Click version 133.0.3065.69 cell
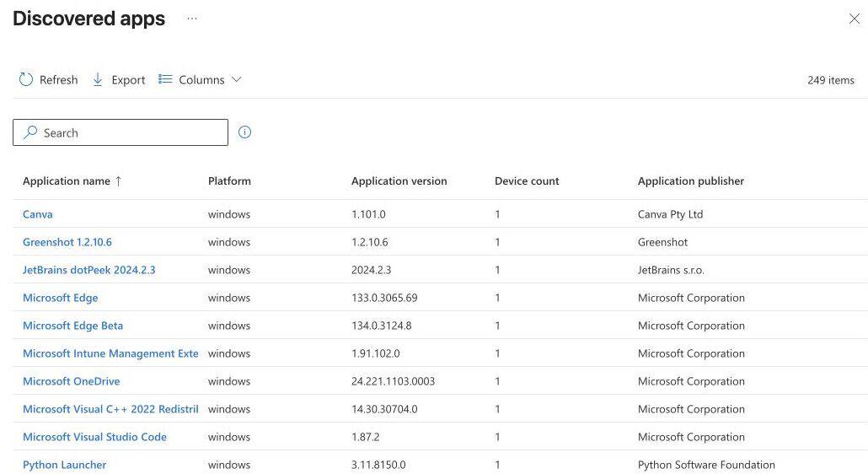The height and width of the screenshot is (474, 868). (385, 298)
